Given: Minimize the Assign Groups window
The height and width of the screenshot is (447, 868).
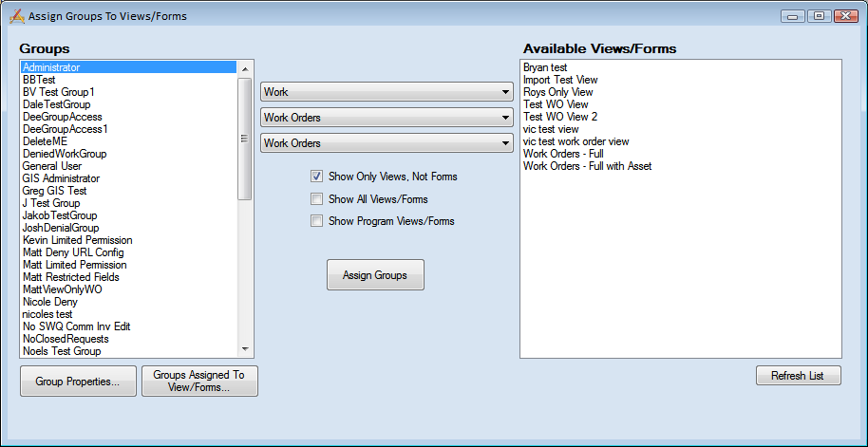Looking at the screenshot, I should click(793, 16).
